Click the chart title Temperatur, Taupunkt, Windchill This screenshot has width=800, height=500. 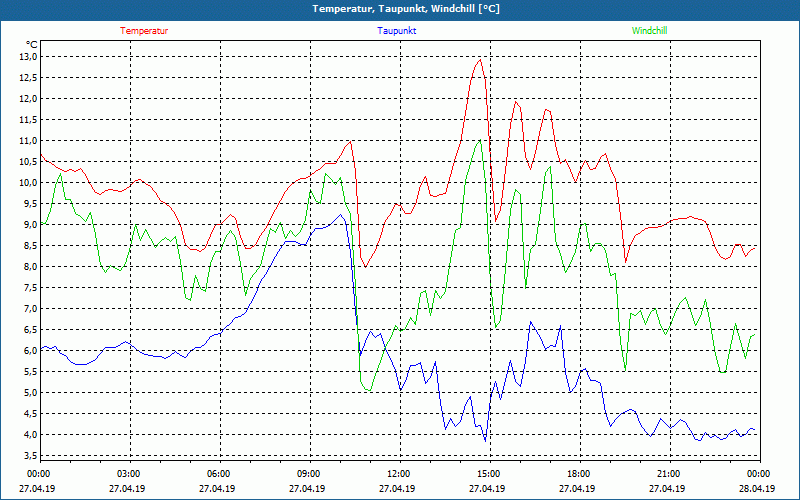tap(406, 9)
